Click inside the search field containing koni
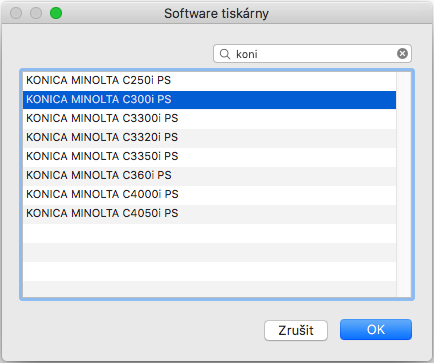 click(312, 54)
